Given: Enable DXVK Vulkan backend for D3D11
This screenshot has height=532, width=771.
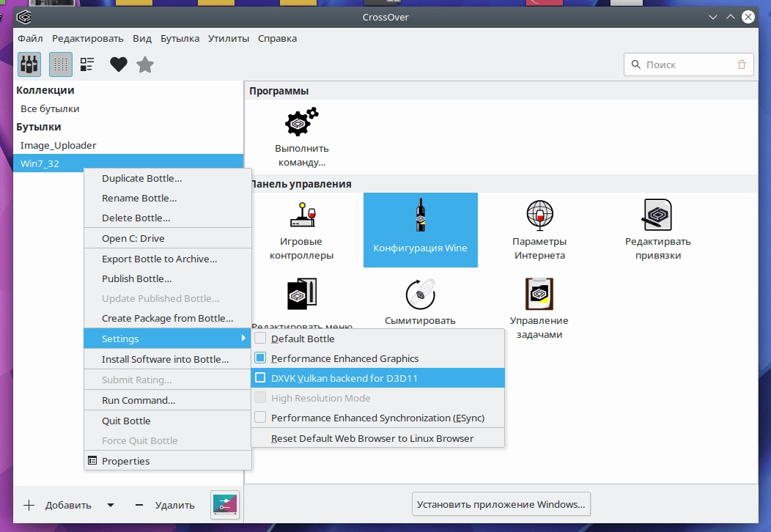Looking at the screenshot, I should click(x=377, y=378).
